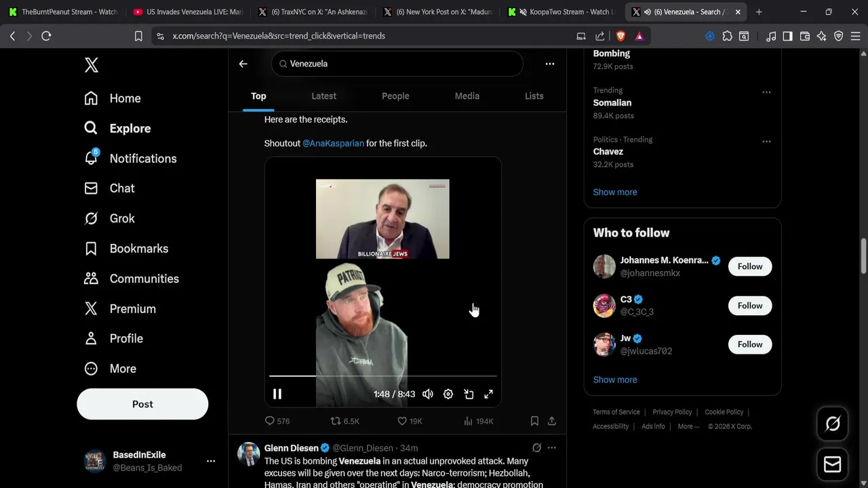Open Leo AI sparkle icon
Image resolution: width=868 pixels, height=488 pixels.
822,36
